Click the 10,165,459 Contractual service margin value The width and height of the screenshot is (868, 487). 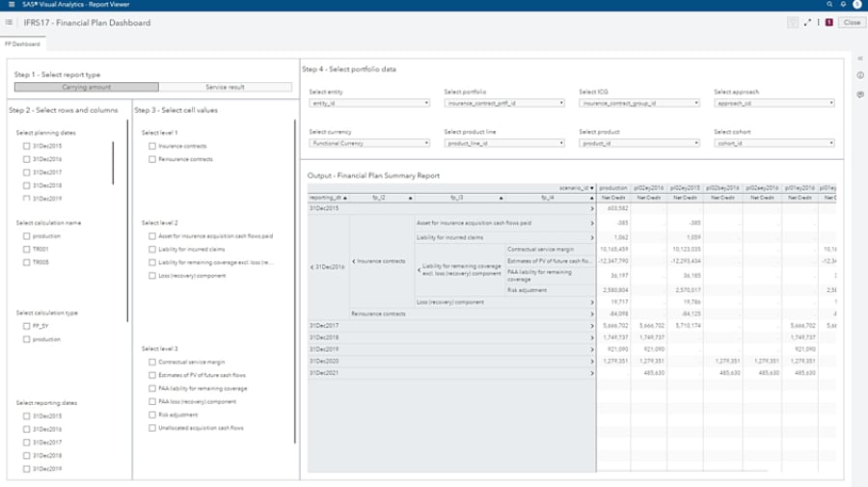614,250
